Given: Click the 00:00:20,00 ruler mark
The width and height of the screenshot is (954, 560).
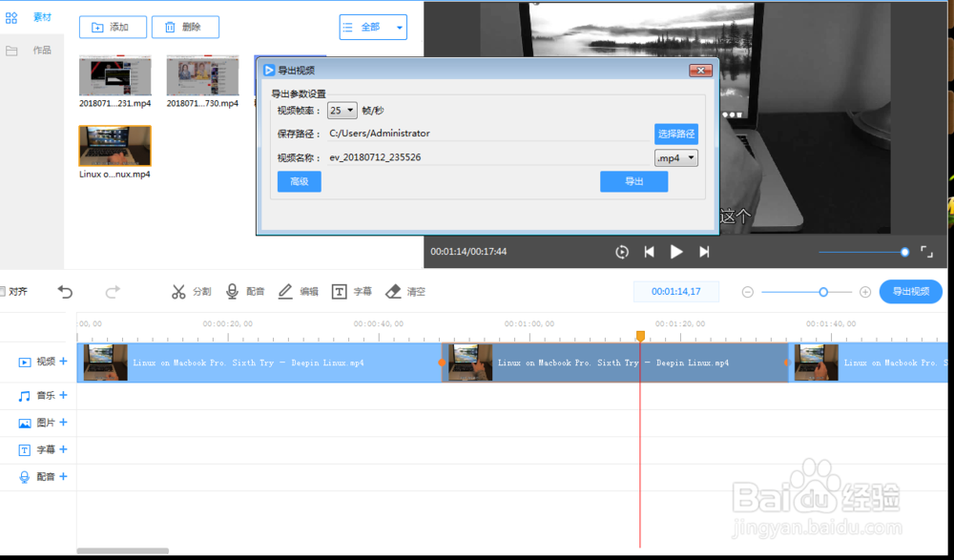Looking at the screenshot, I should coord(228,323).
